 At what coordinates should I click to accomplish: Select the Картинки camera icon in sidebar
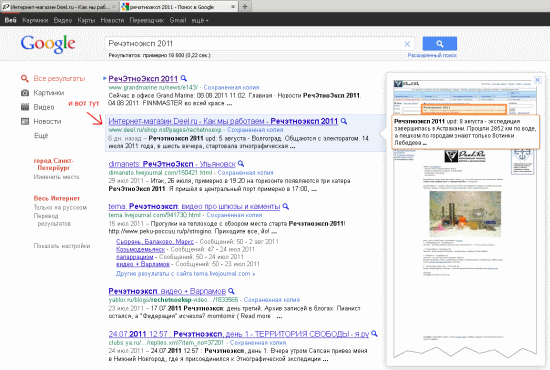[x=25, y=93]
